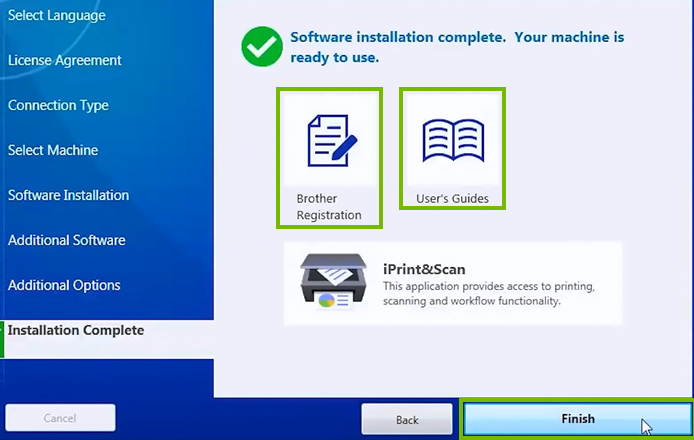Open the User's Guides book icon
Screen dimensions: 694x440
[452, 139]
